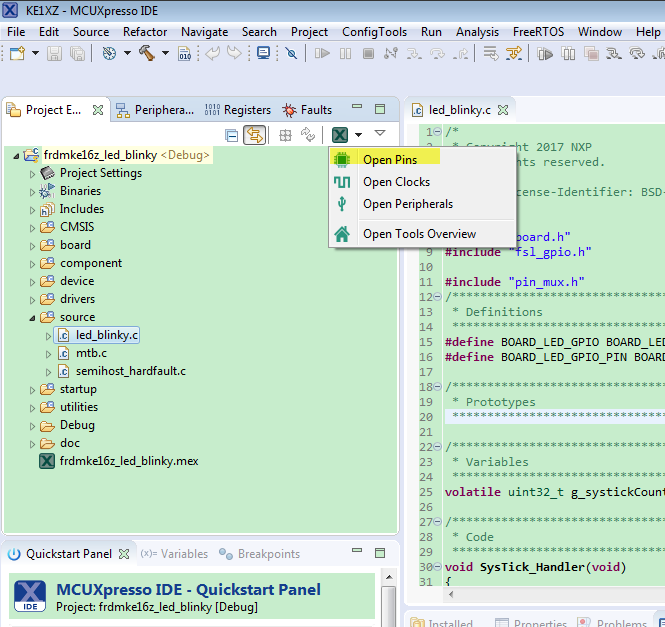Select the Debug folder
The width and height of the screenshot is (665, 627).
[x=77, y=425]
